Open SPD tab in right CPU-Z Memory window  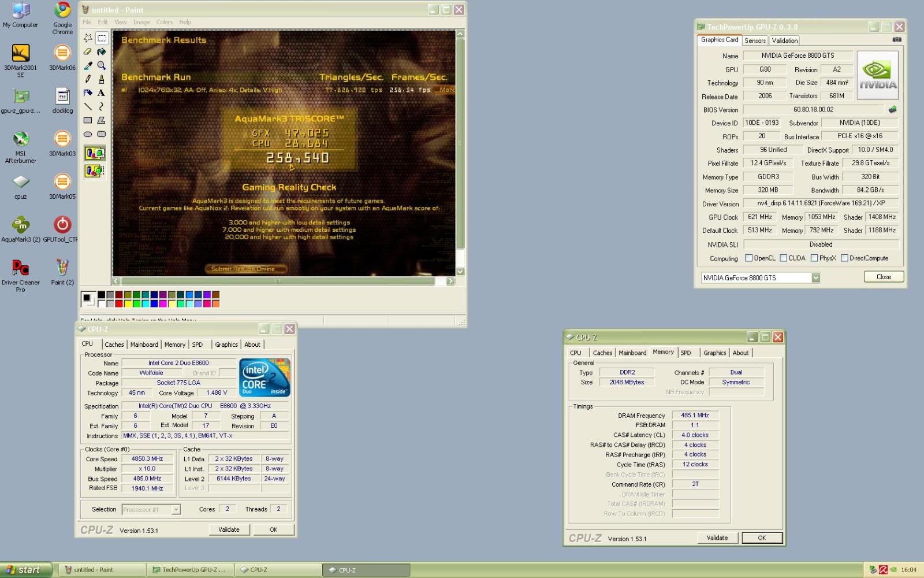pos(686,353)
